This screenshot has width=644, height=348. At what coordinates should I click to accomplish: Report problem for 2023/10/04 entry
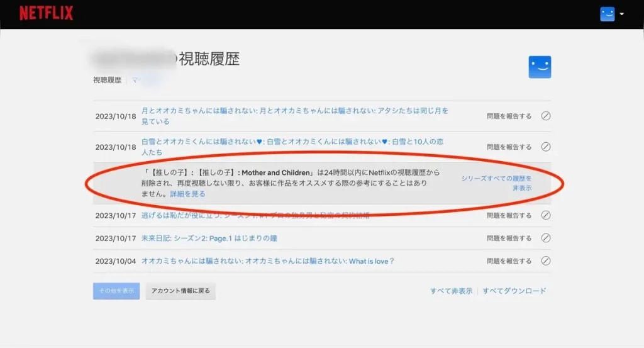pos(509,261)
